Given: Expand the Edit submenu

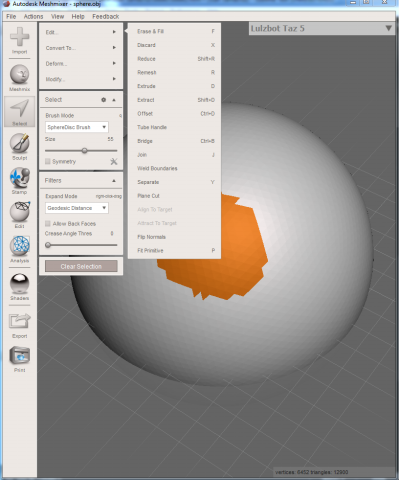Looking at the screenshot, I should 81,32.
